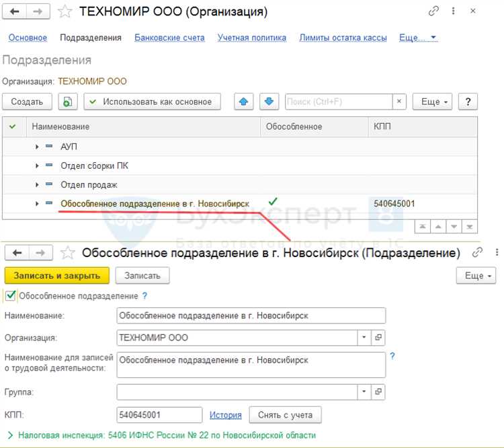Image resolution: width=504 pixels, height=448 pixels.
Task: Jump to last row of list
Action: (470, 227)
